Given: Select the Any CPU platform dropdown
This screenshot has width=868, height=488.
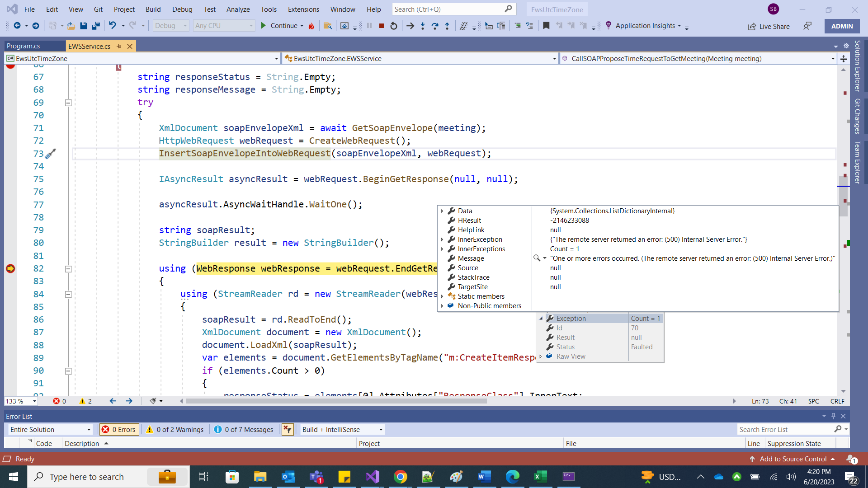Looking at the screenshot, I should tap(224, 26).
